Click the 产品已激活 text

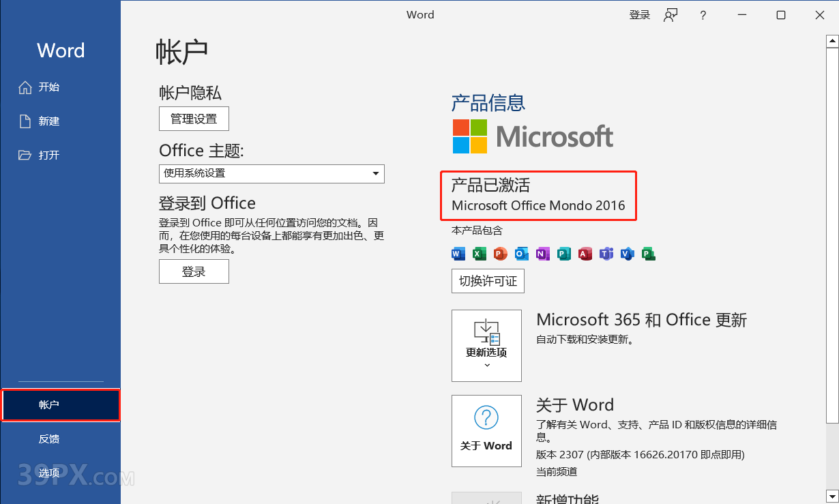490,185
